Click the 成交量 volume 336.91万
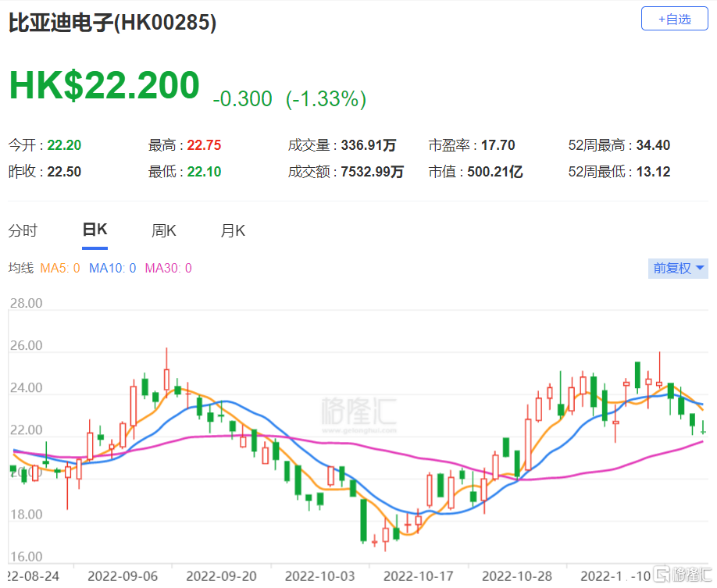Image resolution: width=717 pixels, height=588 pixels. coord(369,145)
